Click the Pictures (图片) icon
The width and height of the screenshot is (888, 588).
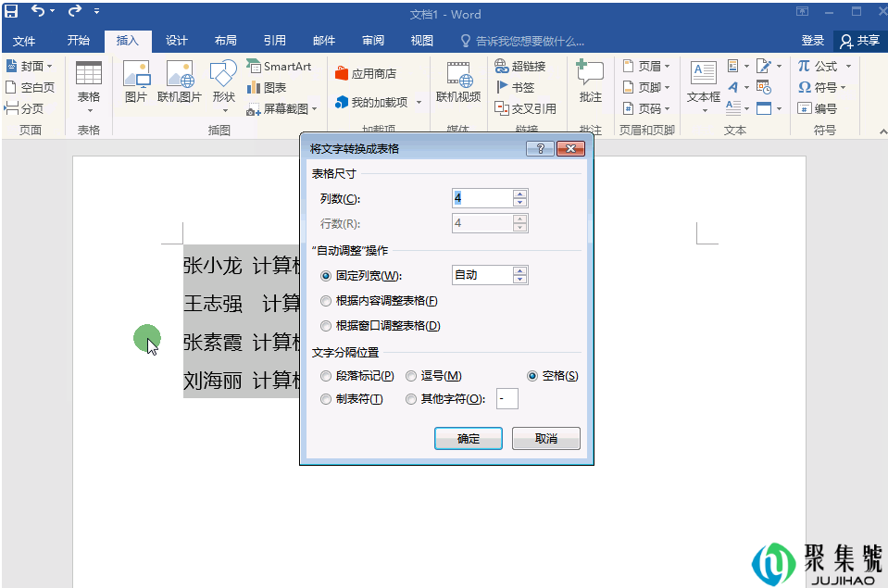(136, 81)
